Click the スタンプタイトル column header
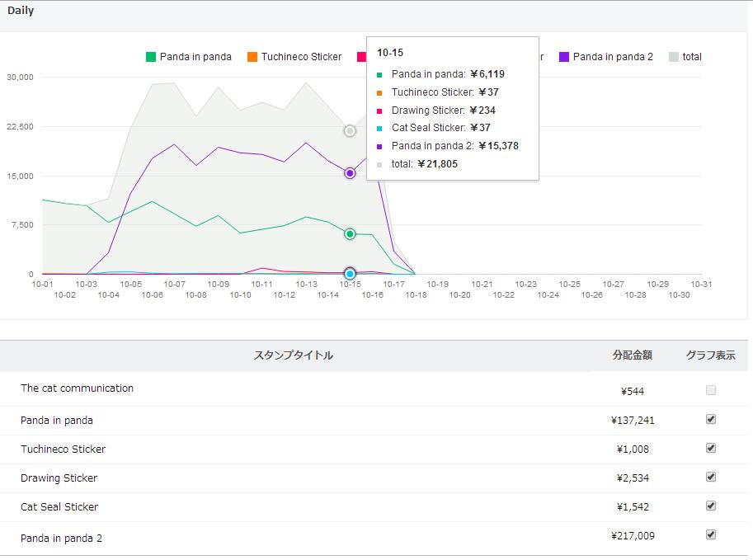The width and height of the screenshot is (753, 560). pos(294,355)
